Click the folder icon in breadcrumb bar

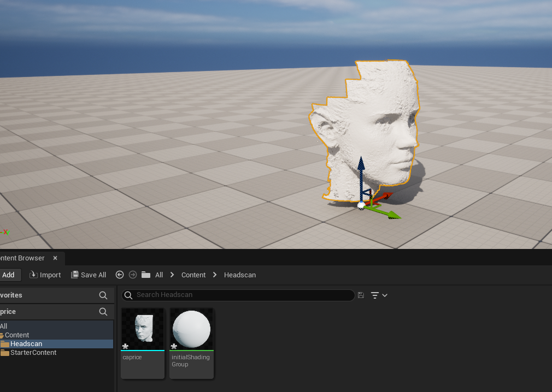(x=146, y=275)
